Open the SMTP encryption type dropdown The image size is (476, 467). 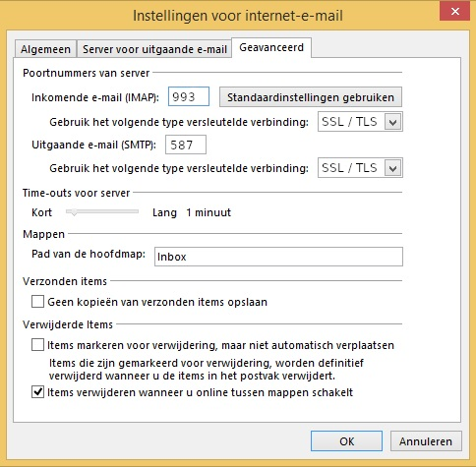pyautogui.click(x=360, y=168)
